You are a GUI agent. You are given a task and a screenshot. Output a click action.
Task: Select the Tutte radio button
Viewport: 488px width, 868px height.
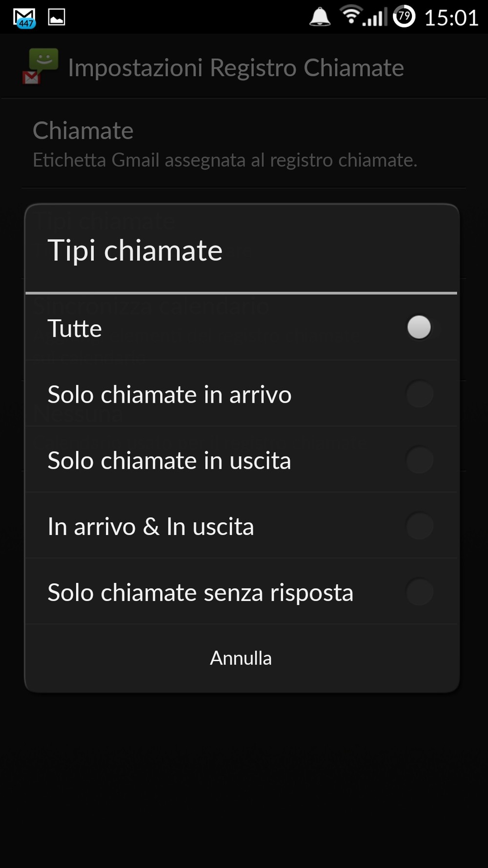[x=419, y=328]
